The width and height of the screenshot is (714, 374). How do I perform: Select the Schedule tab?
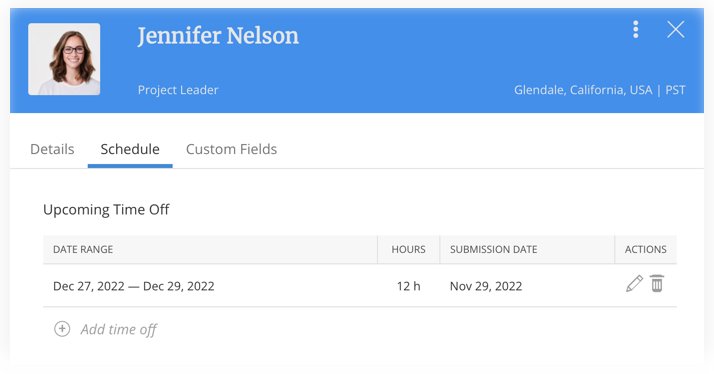click(x=130, y=149)
